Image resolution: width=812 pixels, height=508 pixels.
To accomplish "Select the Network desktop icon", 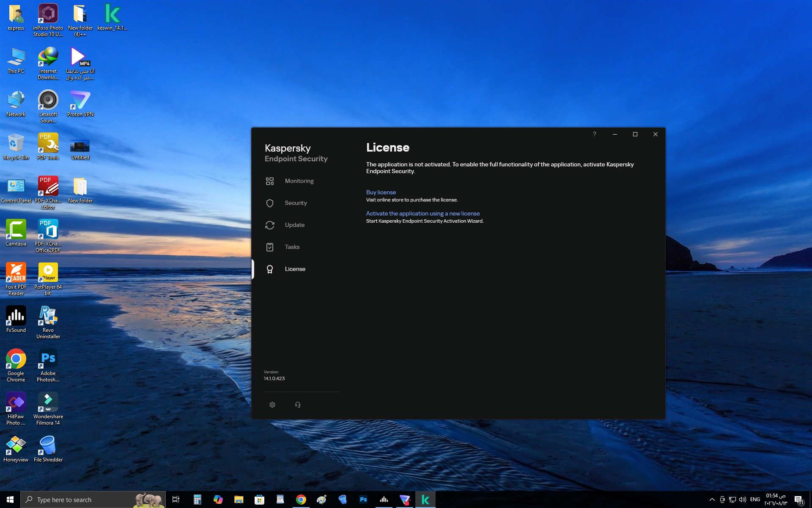I will [16, 104].
